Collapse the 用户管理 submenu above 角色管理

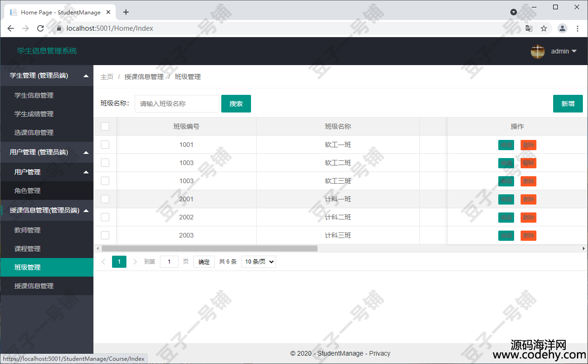point(46,172)
